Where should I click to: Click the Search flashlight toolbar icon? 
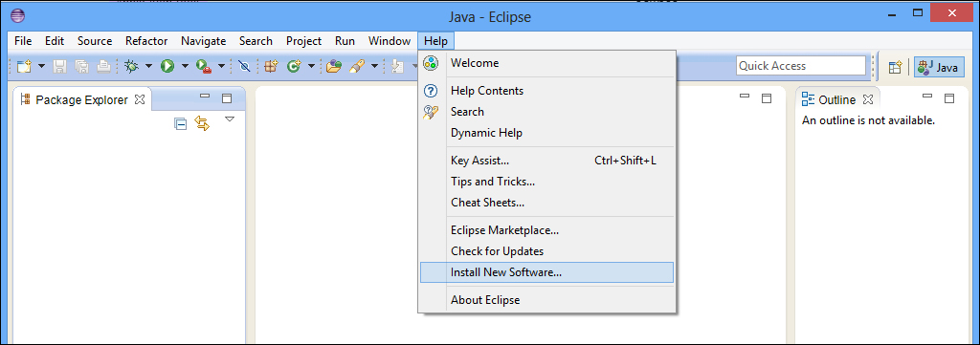coord(357,66)
